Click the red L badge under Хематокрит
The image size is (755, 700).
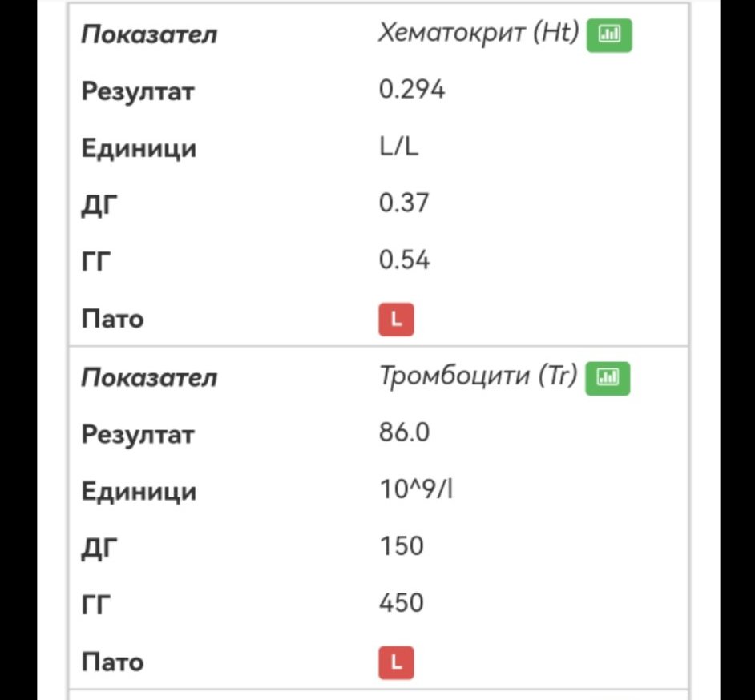pos(396,320)
